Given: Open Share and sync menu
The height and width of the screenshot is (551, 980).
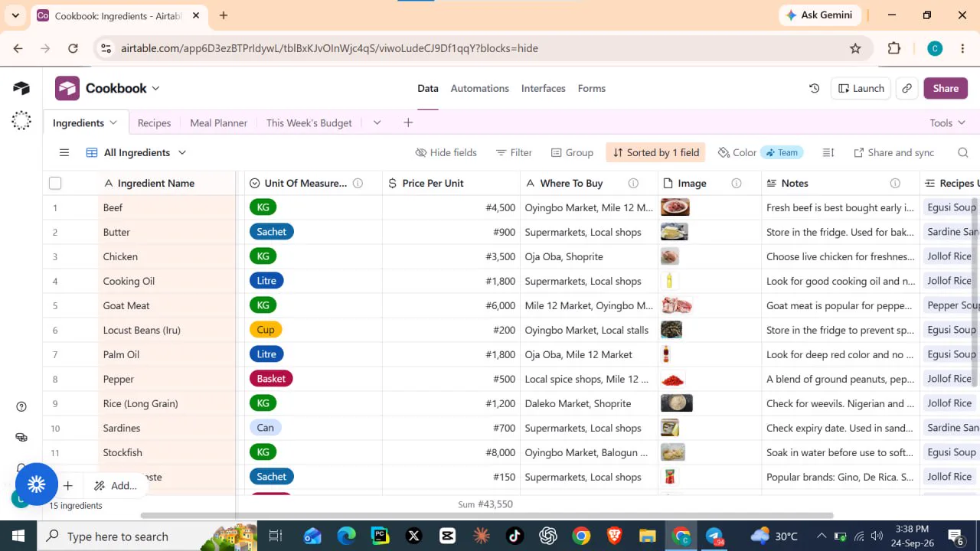Looking at the screenshot, I should click(893, 152).
